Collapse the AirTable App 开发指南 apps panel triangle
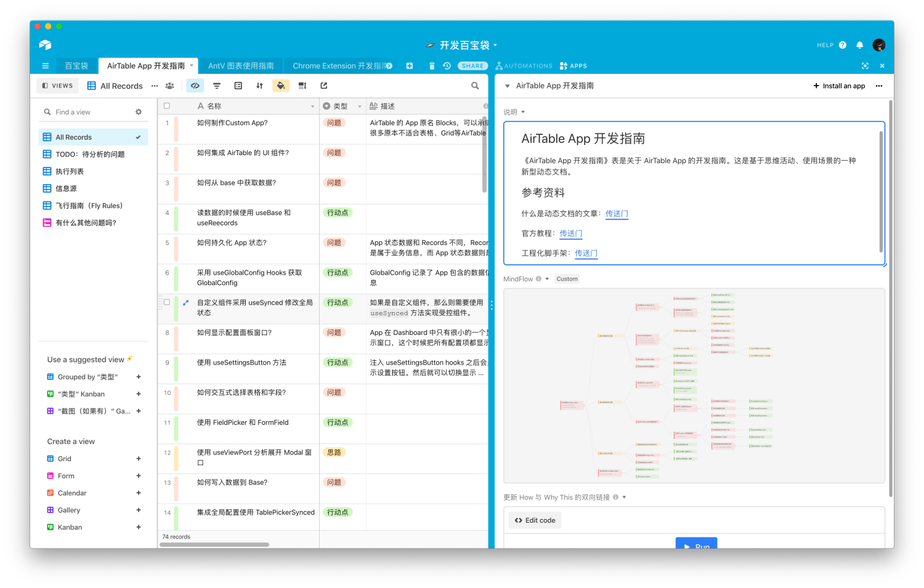This screenshot has width=924, height=588. tap(508, 86)
